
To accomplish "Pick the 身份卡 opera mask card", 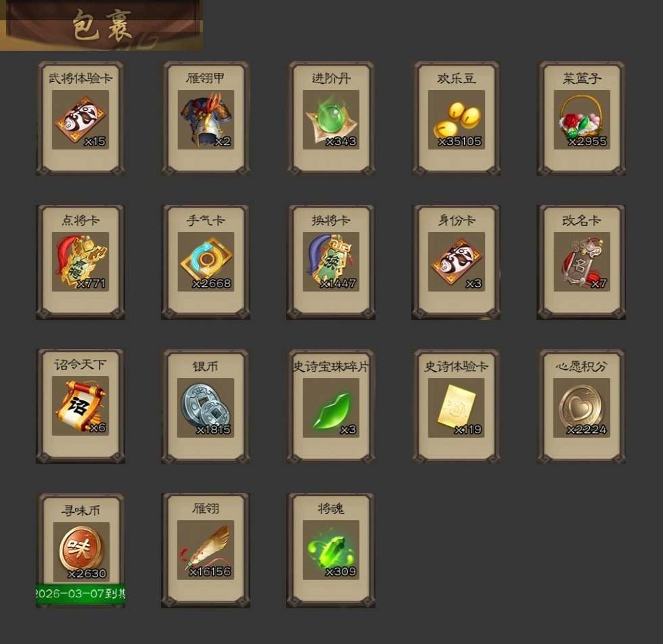I will 456,262.
